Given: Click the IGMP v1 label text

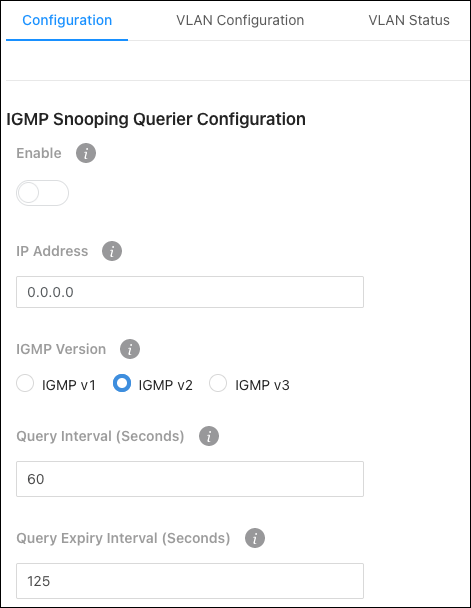Looking at the screenshot, I should (x=69, y=385).
